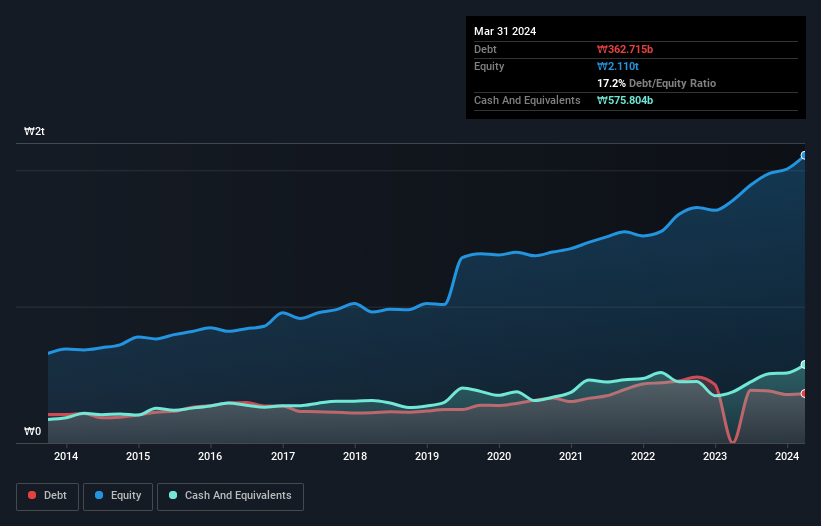Click the 2014 x-axis label

(x=66, y=456)
